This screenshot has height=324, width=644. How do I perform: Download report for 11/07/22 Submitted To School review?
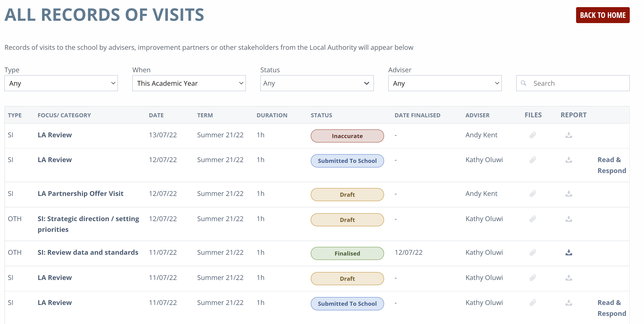coord(569,303)
